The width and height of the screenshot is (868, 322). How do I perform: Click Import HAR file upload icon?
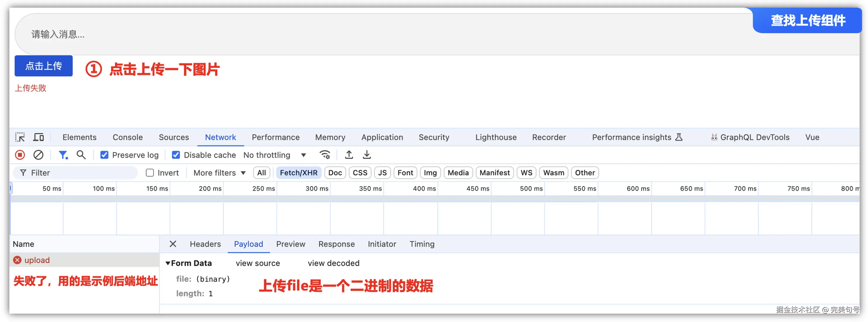[x=349, y=155]
